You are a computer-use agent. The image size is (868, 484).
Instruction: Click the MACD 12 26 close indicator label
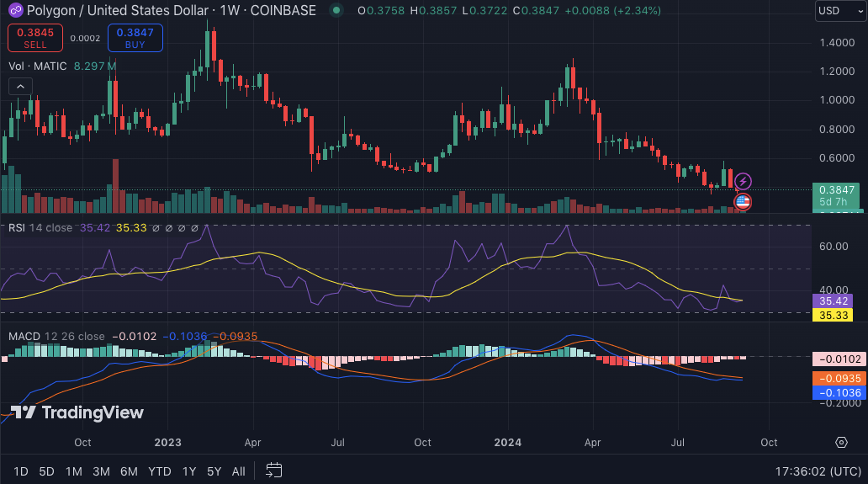[56, 336]
